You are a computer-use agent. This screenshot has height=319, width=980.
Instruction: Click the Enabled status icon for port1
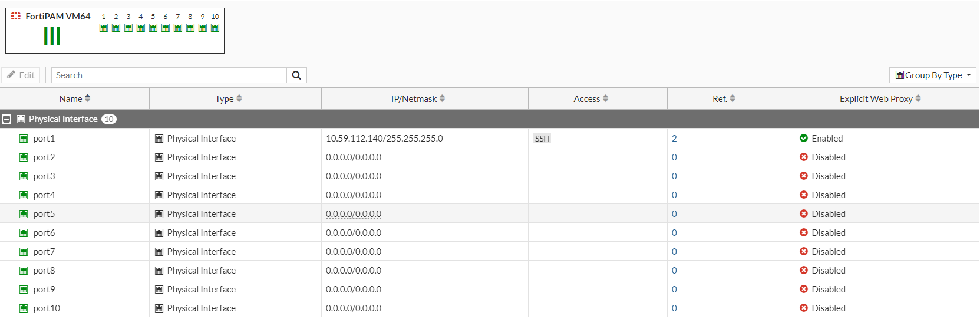click(803, 139)
